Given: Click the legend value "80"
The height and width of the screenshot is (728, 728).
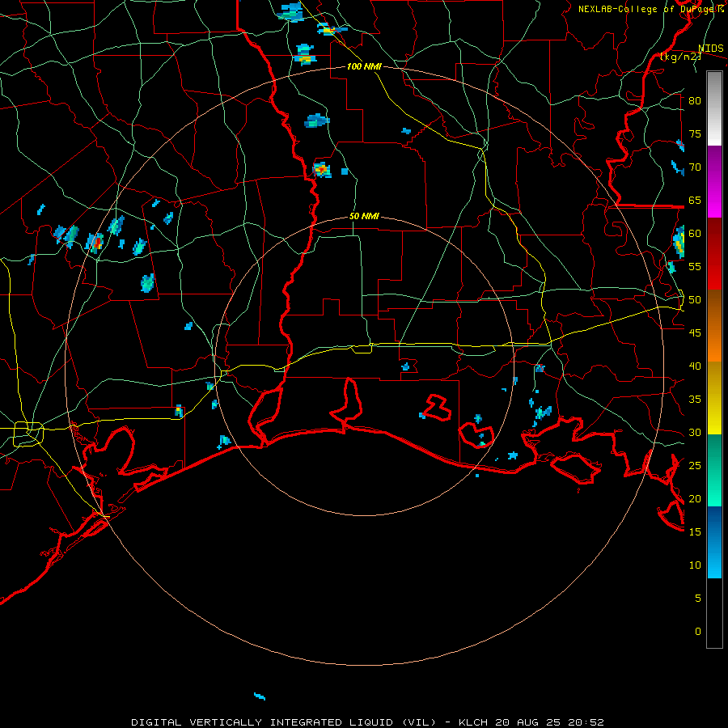Looking at the screenshot, I should coord(695,101).
